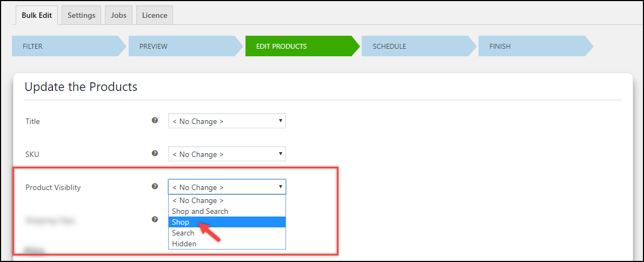Open the Jobs tab
The width and height of the screenshot is (644, 262).
pos(118,15)
